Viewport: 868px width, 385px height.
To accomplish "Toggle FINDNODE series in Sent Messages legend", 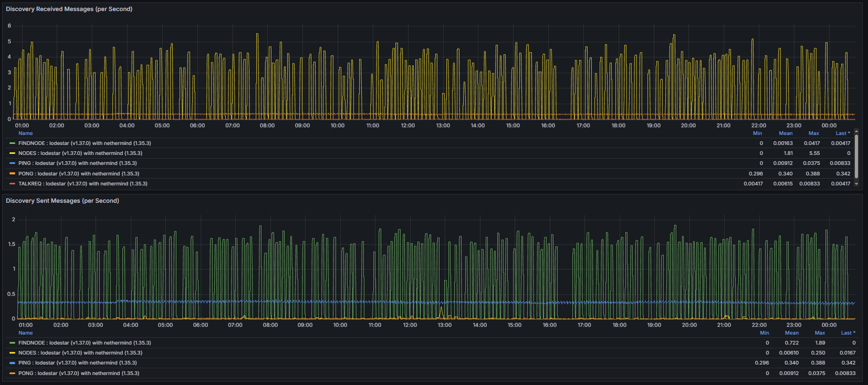I will (84, 343).
